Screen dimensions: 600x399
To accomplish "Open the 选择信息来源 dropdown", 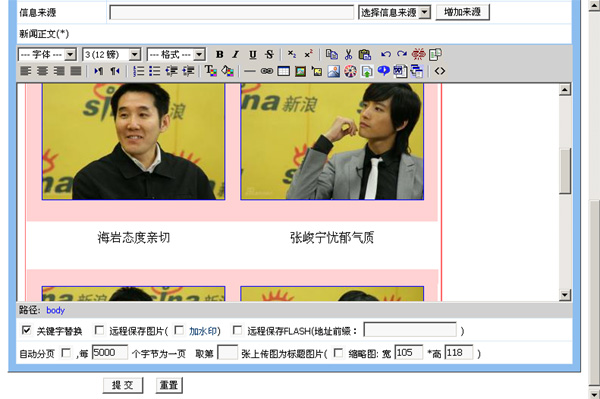I will point(395,13).
